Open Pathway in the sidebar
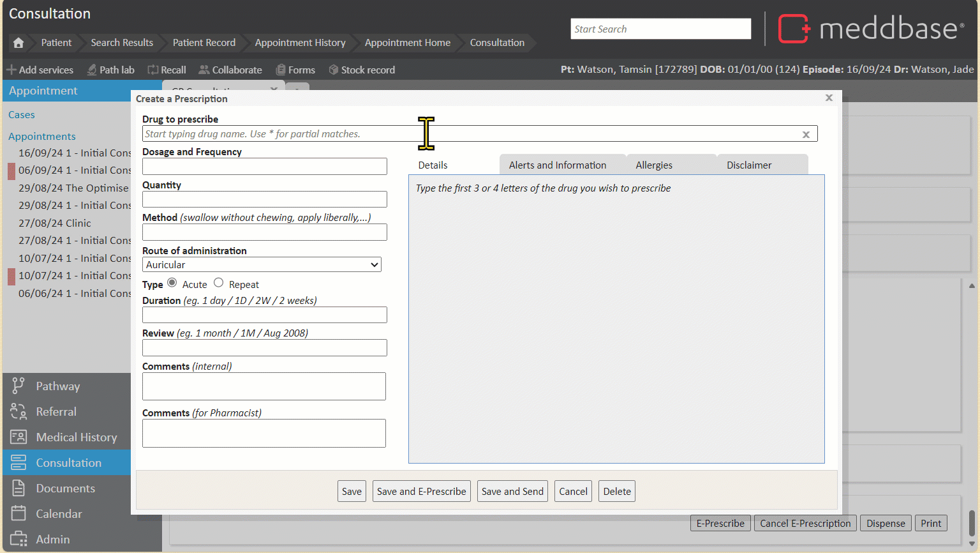980x553 pixels. click(x=57, y=386)
